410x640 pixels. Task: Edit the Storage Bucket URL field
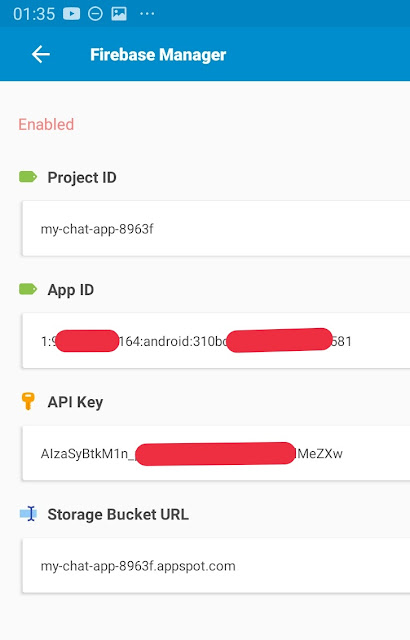[x=216, y=566]
